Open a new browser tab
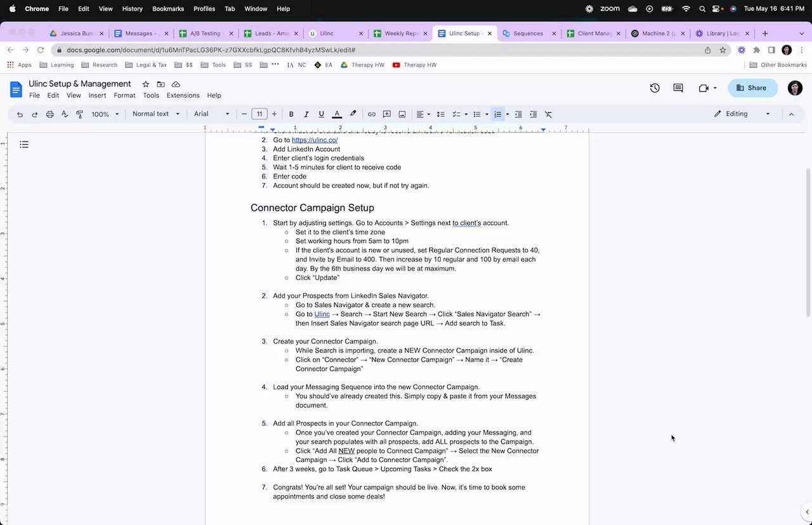This screenshot has height=525, width=812. (765, 34)
